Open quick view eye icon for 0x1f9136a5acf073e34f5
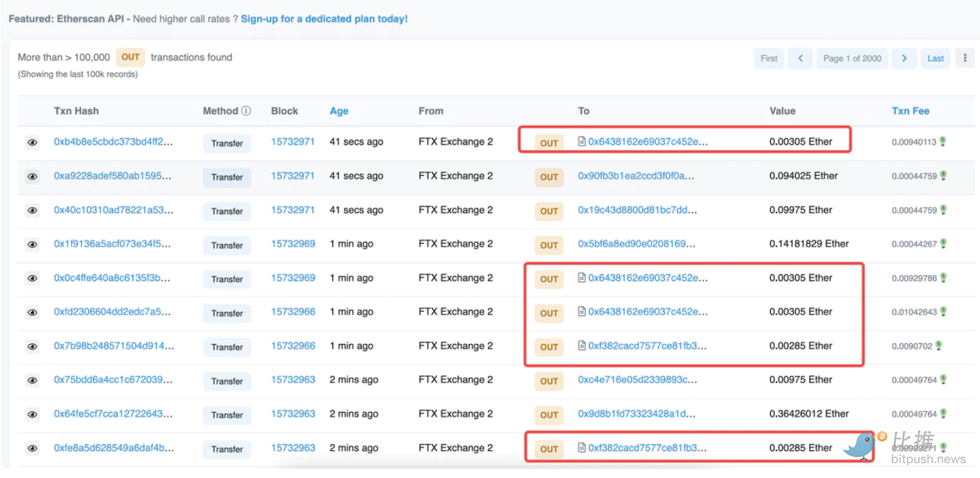 click(32, 245)
